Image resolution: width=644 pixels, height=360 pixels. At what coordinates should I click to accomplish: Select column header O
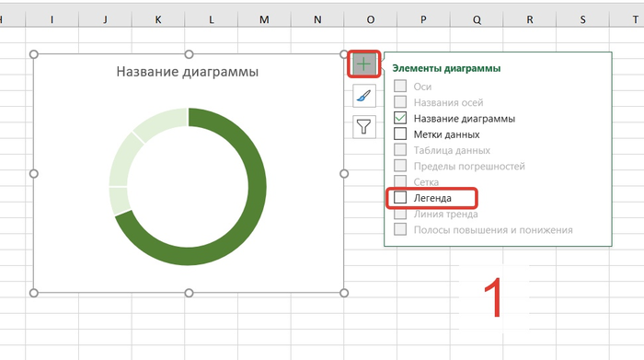[x=371, y=19]
